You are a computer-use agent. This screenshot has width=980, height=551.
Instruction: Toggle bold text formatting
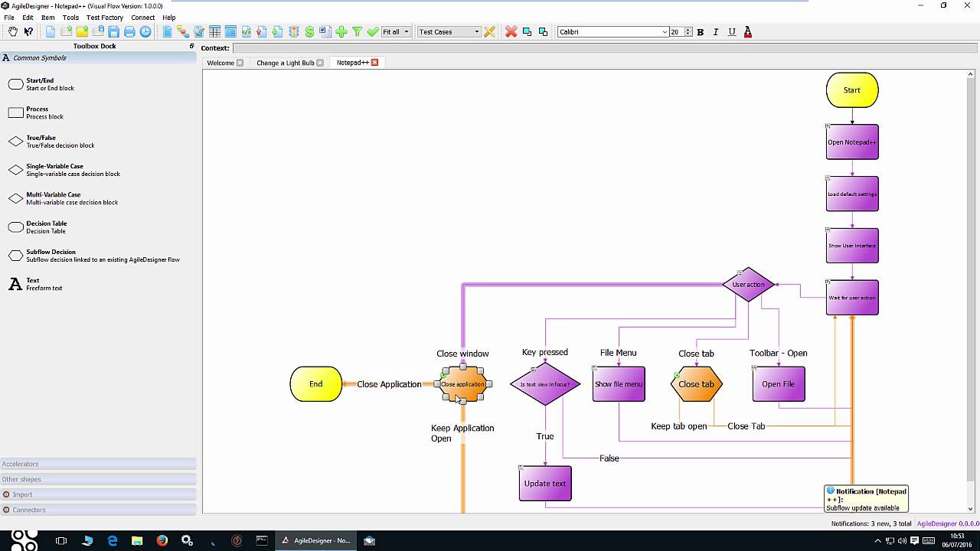point(700,31)
